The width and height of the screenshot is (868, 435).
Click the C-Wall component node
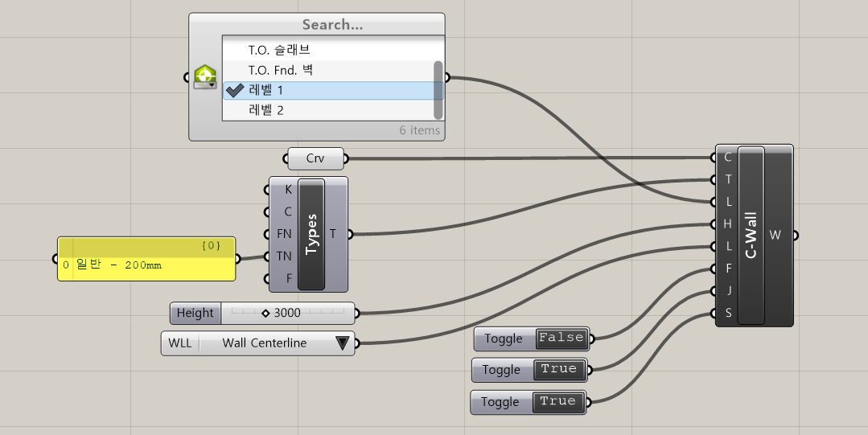pyautogui.click(x=751, y=235)
